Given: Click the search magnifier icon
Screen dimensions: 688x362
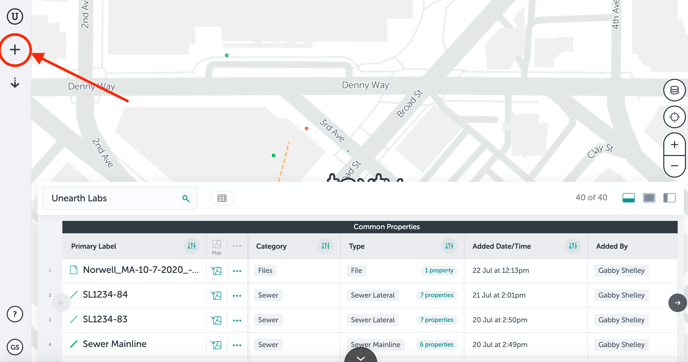Looking at the screenshot, I should [186, 199].
